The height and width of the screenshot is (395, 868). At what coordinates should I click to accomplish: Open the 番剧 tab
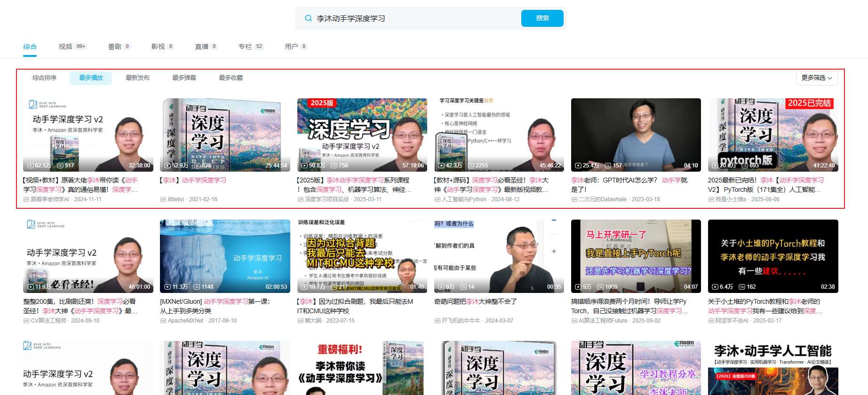119,47
